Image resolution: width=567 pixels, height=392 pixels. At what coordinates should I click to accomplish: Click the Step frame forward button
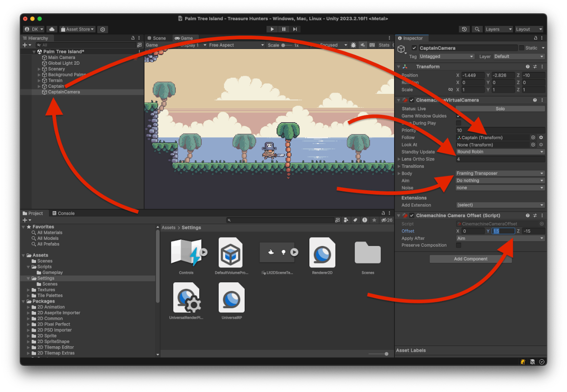pos(295,29)
